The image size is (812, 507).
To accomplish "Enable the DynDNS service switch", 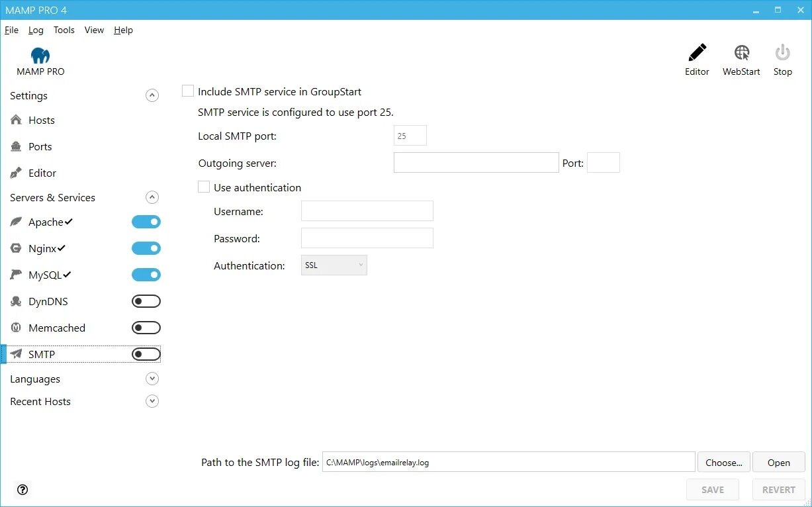I will pos(146,301).
